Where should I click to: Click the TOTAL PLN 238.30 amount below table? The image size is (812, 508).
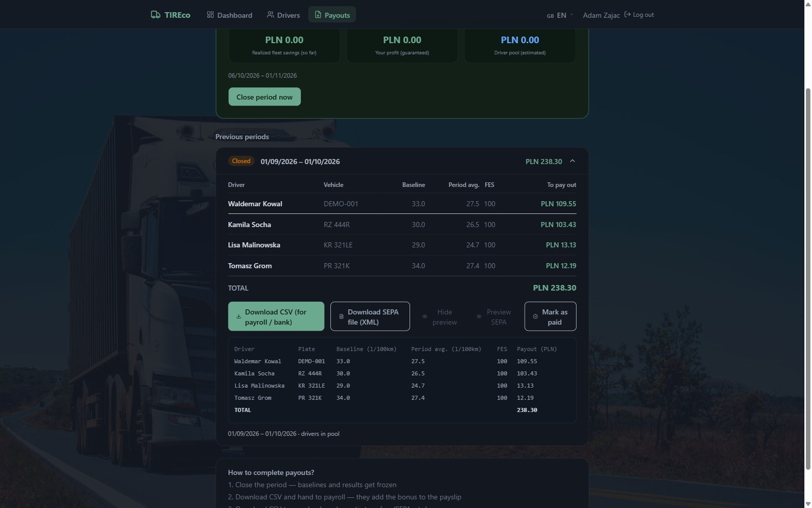click(554, 288)
